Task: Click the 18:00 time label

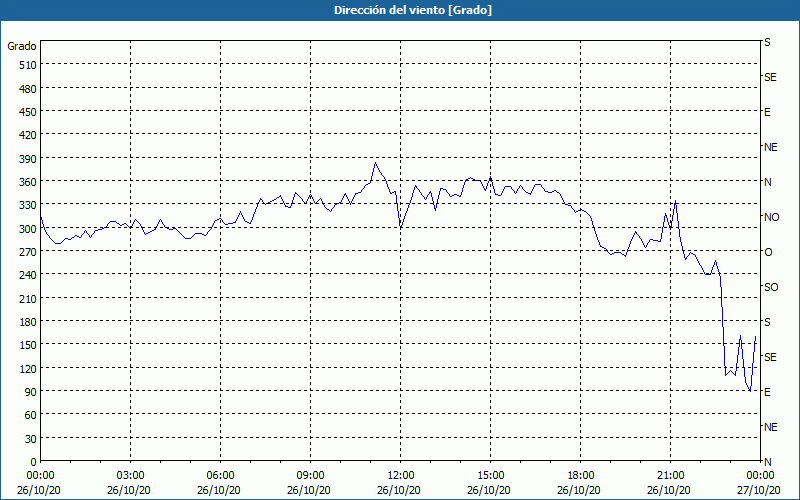Action: [x=581, y=476]
